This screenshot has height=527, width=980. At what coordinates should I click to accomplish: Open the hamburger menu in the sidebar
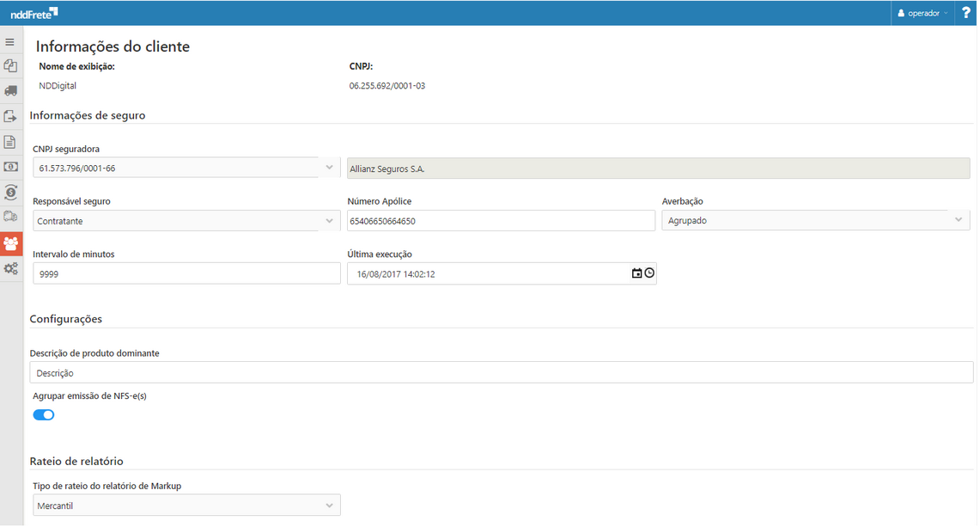[10, 41]
